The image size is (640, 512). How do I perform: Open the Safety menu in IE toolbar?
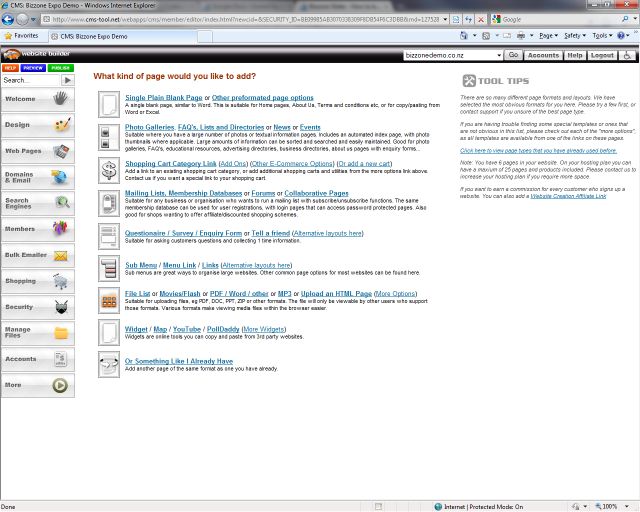[x=576, y=34]
